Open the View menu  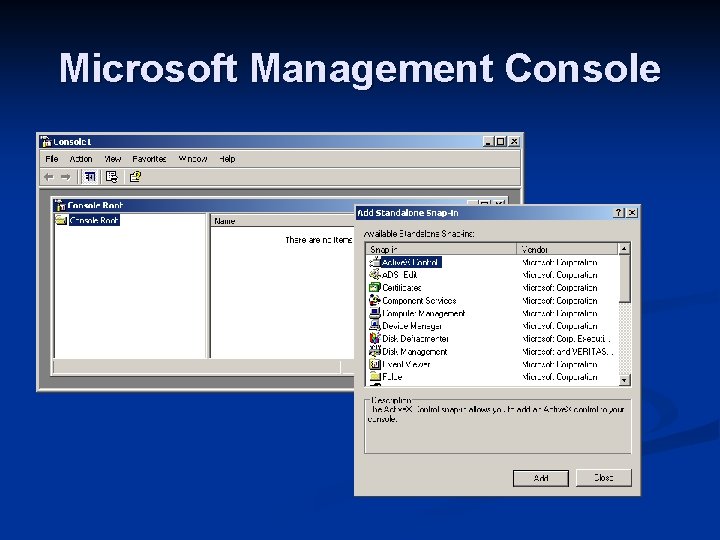(x=112, y=159)
